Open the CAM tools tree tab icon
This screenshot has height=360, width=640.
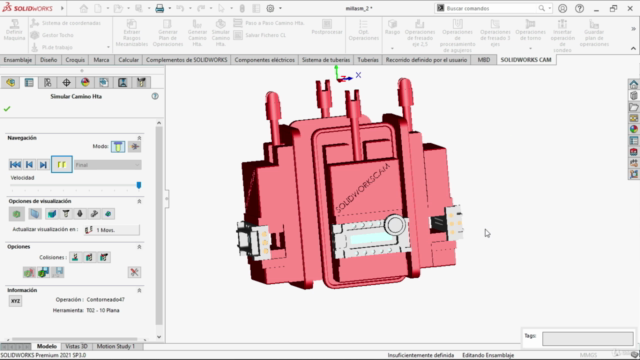[141, 82]
